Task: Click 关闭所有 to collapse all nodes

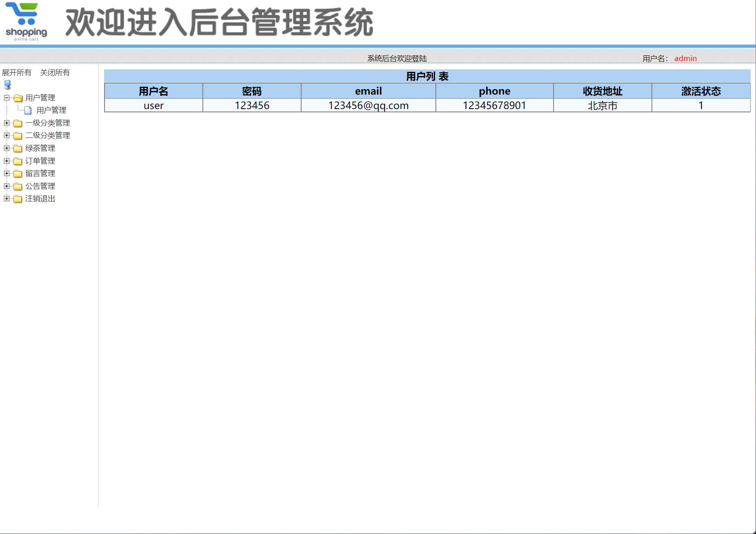Action: pos(55,72)
